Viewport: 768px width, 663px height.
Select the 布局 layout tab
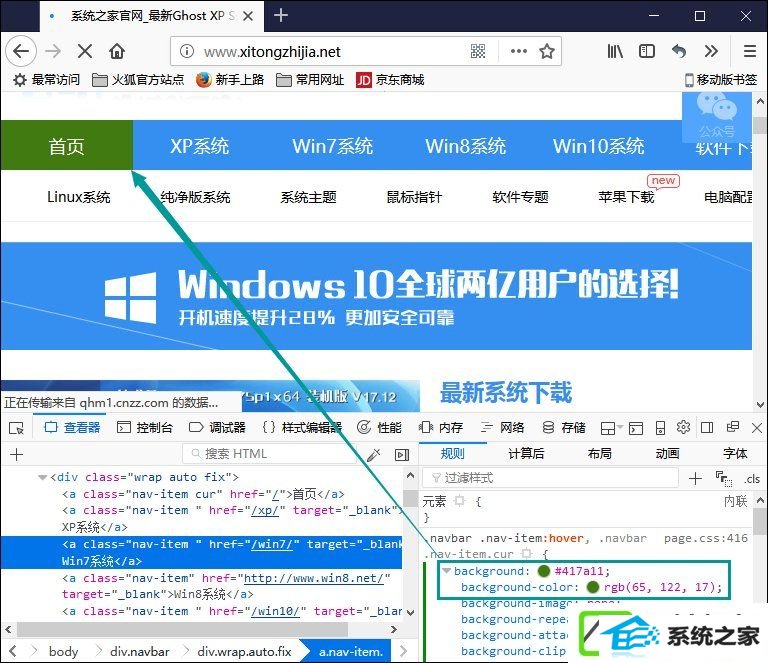coord(600,454)
